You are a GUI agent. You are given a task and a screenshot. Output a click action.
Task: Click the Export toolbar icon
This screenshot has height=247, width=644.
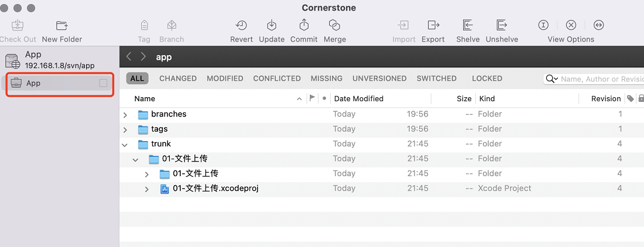433,25
